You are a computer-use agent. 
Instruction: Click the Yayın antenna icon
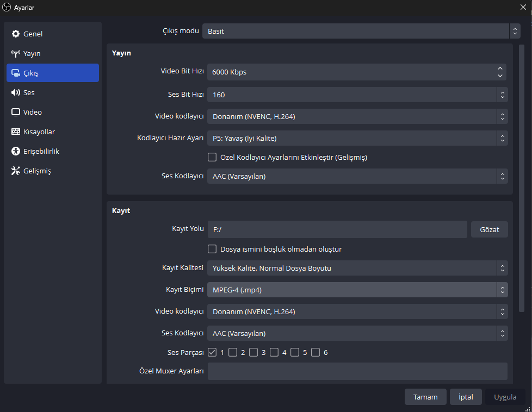(16, 54)
